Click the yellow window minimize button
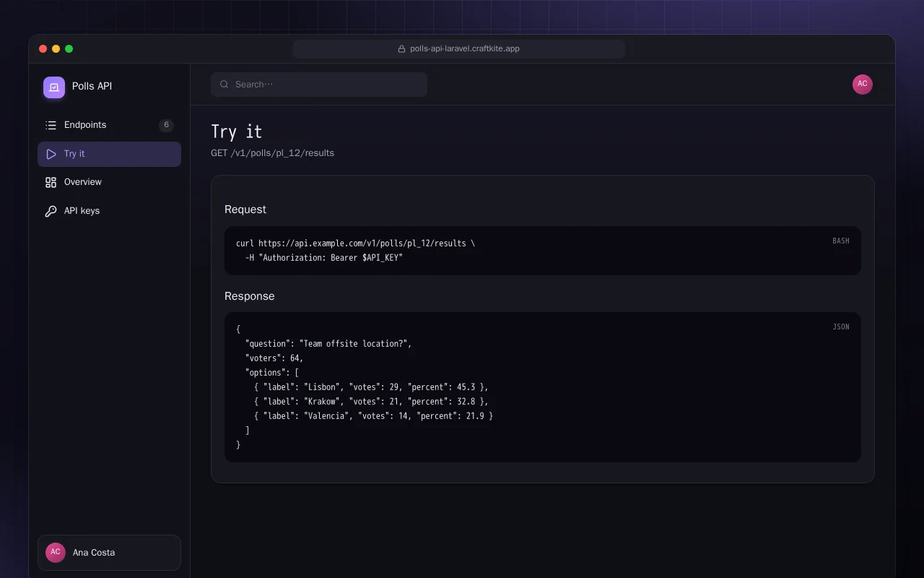 [x=56, y=49]
